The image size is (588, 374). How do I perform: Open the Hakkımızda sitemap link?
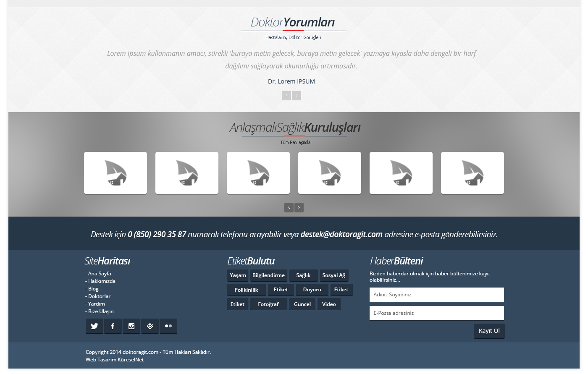coord(102,281)
